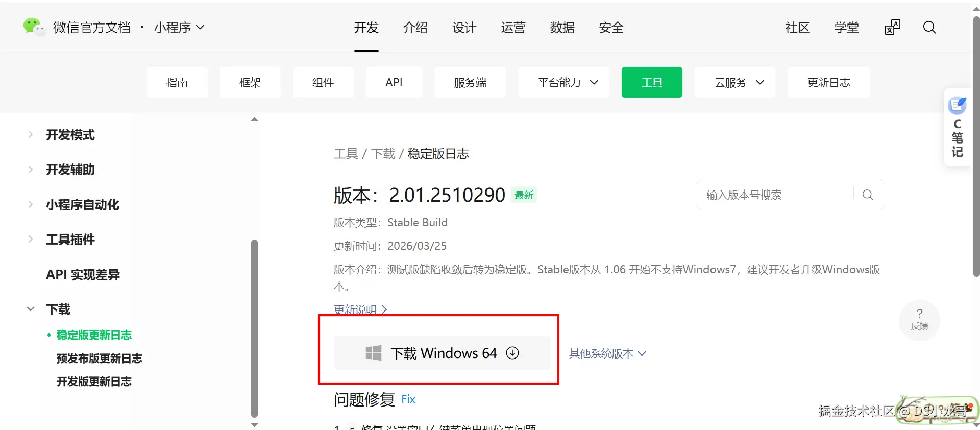Viewport: 980px width, 430px height.
Task: Click the 反馈 feedback question mark button
Action: tap(920, 320)
